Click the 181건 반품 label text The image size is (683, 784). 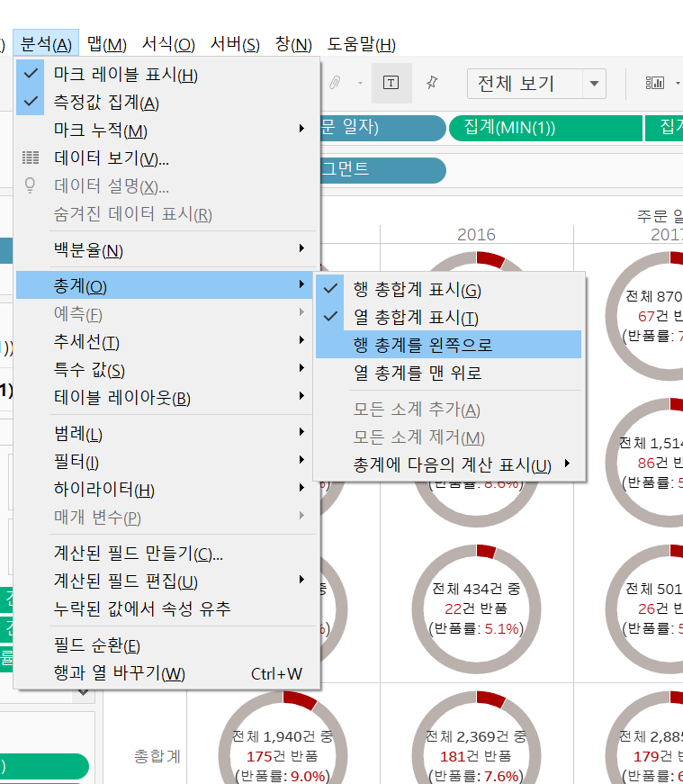pos(475,756)
